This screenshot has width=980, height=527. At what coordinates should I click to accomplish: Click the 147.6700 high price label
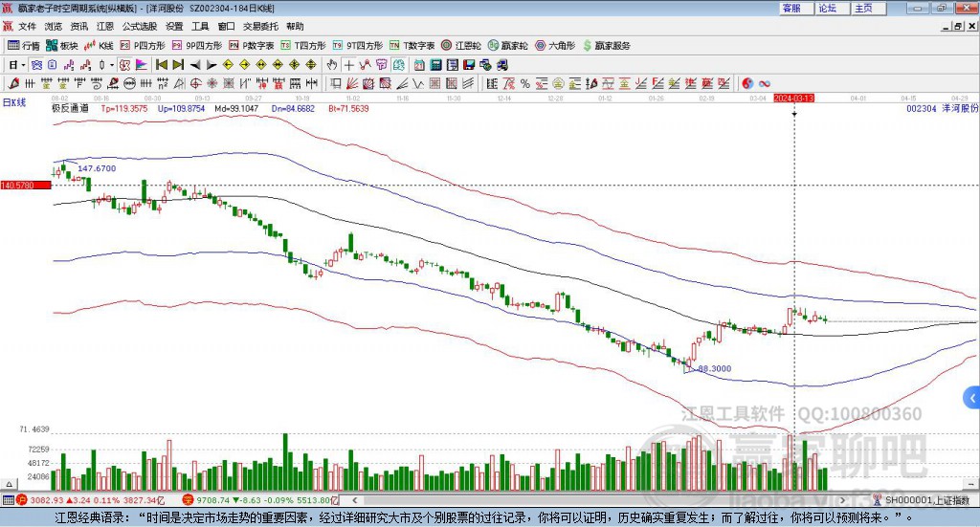click(x=97, y=168)
